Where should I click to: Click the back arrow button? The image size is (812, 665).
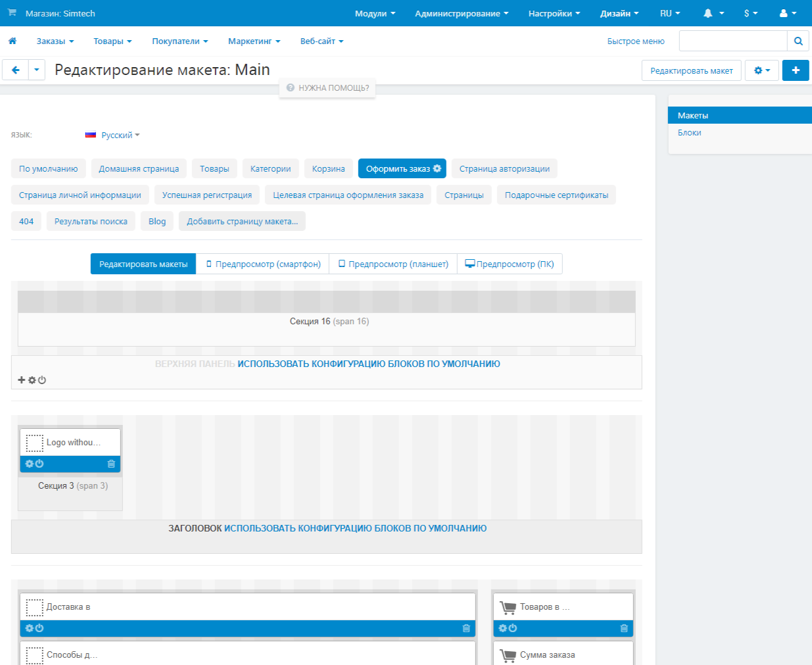16,70
